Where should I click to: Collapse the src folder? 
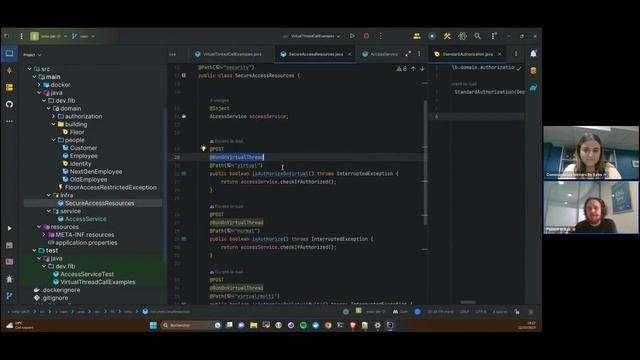pos(29,69)
